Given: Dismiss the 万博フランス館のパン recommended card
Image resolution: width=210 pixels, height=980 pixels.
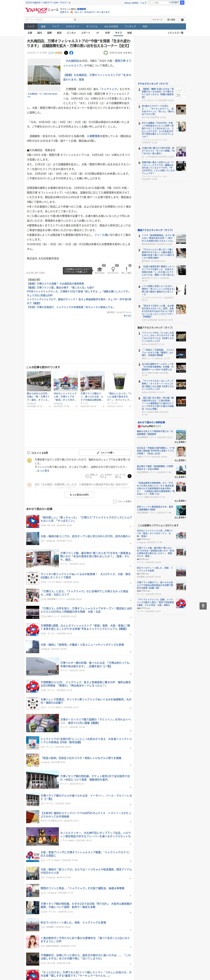Looking at the screenshot, I should pos(103,406).
